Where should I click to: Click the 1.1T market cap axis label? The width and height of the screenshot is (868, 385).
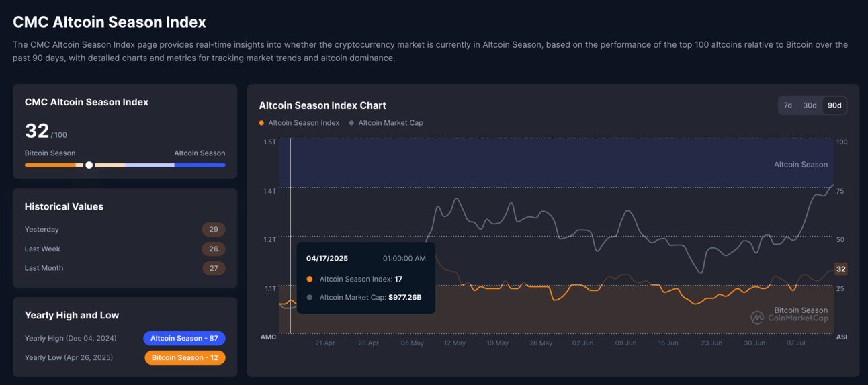(x=269, y=288)
